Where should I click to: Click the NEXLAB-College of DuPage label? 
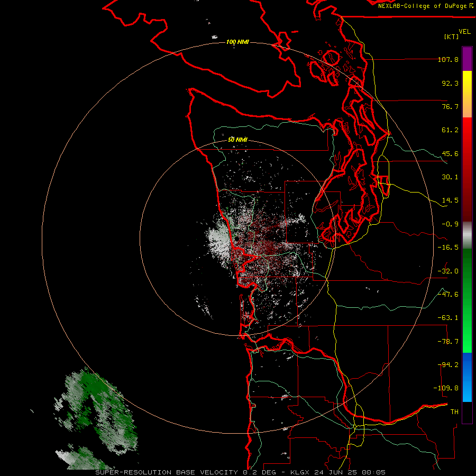(x=425, y=6)
